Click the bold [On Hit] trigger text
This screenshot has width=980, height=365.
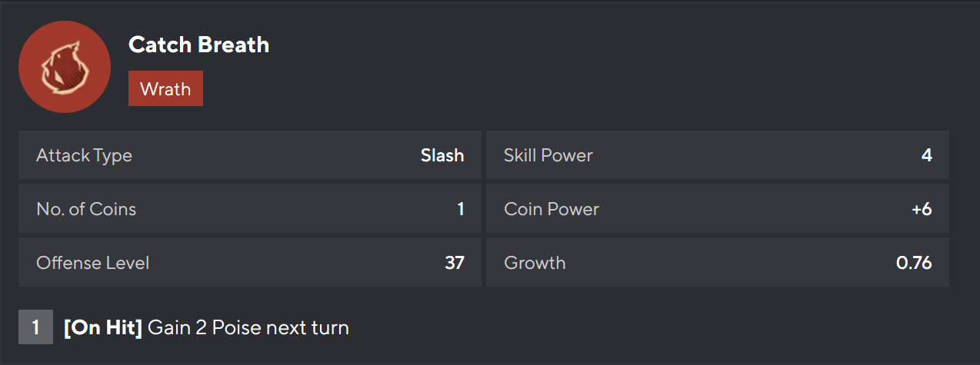pos(103,328)
